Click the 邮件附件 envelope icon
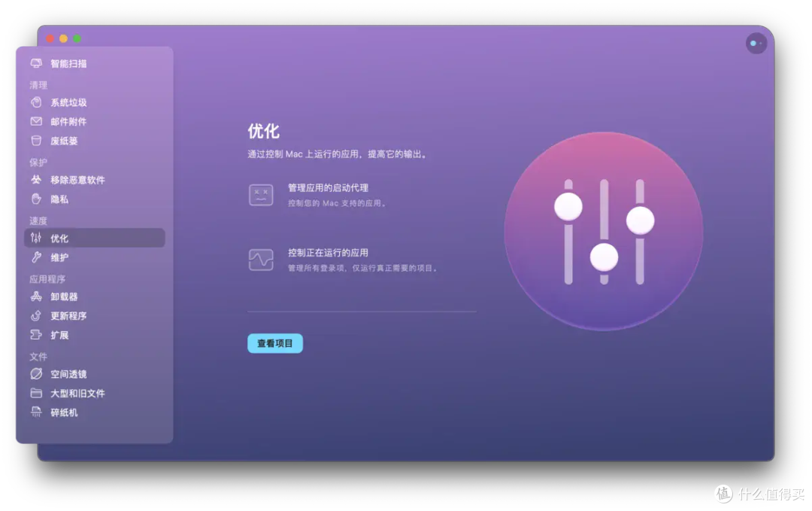Viewport: 812px width, 511px height. [36, 121]
